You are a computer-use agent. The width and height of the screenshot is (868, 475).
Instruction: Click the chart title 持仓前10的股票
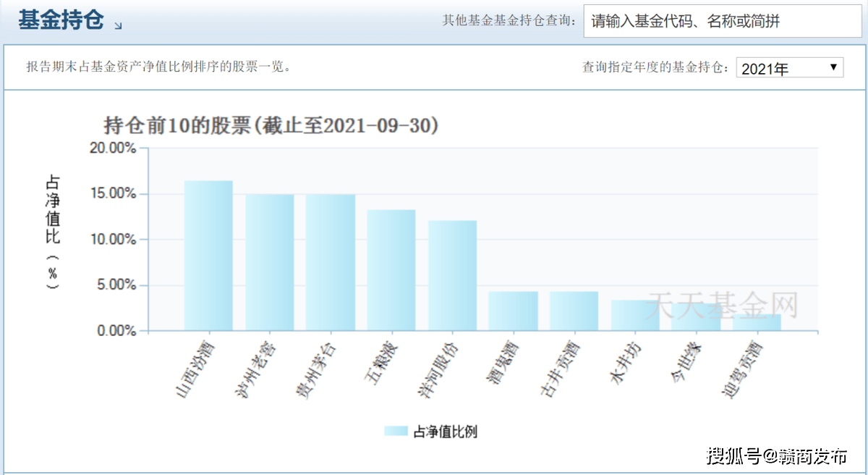271,125
